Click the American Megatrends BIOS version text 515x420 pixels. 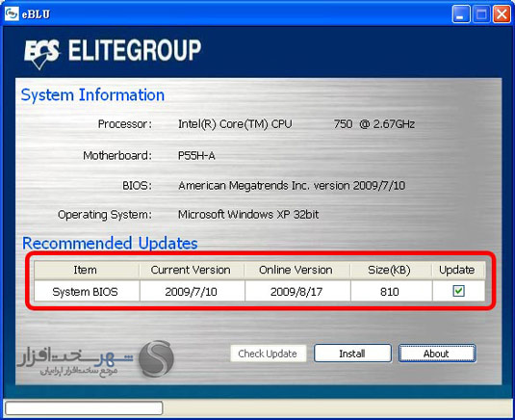click(292, 186)
